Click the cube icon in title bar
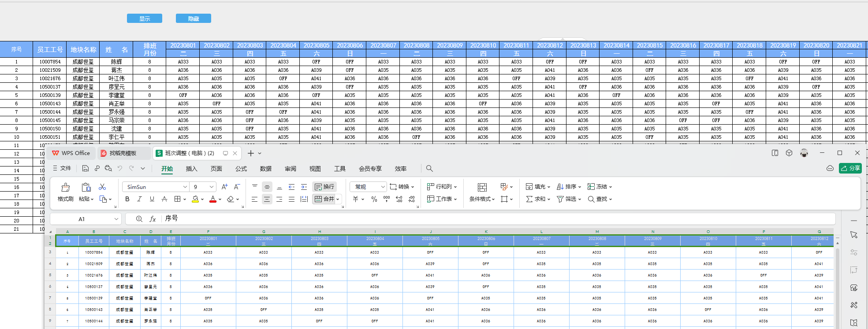Screen dimensions: 868x329 click(x=789, y=153)
